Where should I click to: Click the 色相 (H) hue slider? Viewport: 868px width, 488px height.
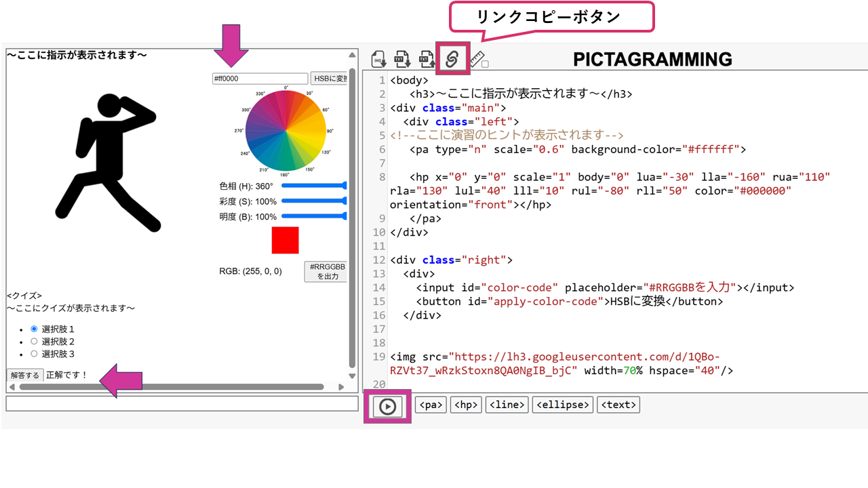click(x=314, y=186)
